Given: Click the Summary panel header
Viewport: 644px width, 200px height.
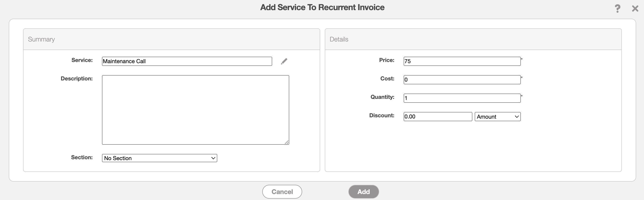Looking at the screenshot, I should click(42, 39).
